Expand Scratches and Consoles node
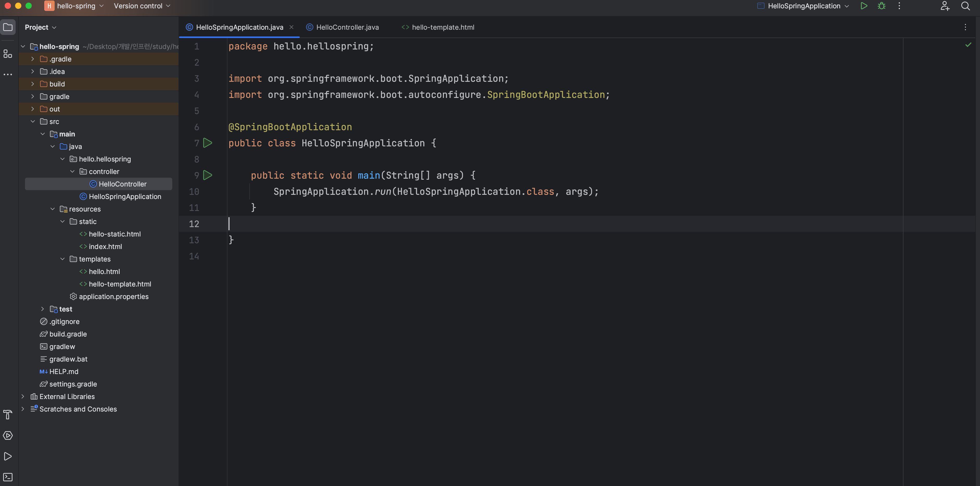The width and height of the screenshot is (980, 486). (x=23, y=409)
